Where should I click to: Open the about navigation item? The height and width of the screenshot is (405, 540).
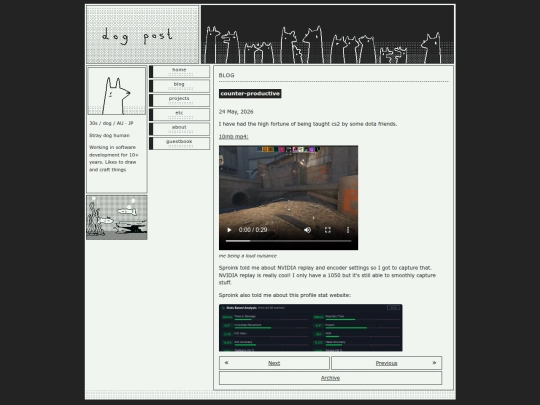tap(179, 129)
